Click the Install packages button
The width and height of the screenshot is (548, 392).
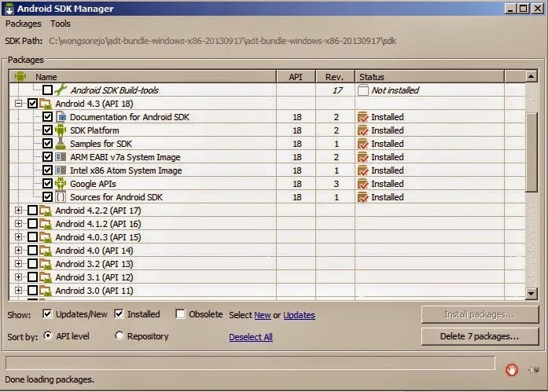tap(480, 314)
